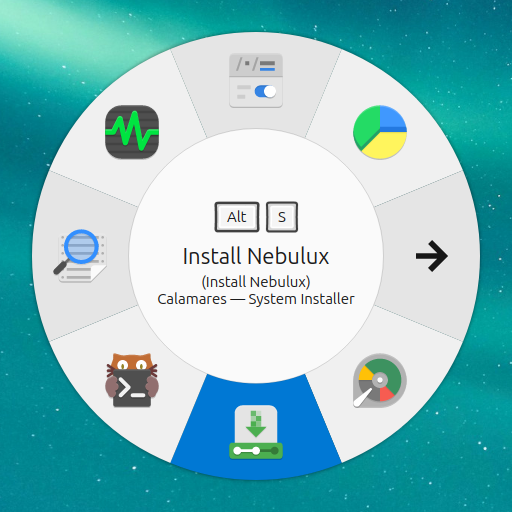Click the parenthesized (Install Nebulux) subtitle
512x512 pixels.
(x=256, y=282)
